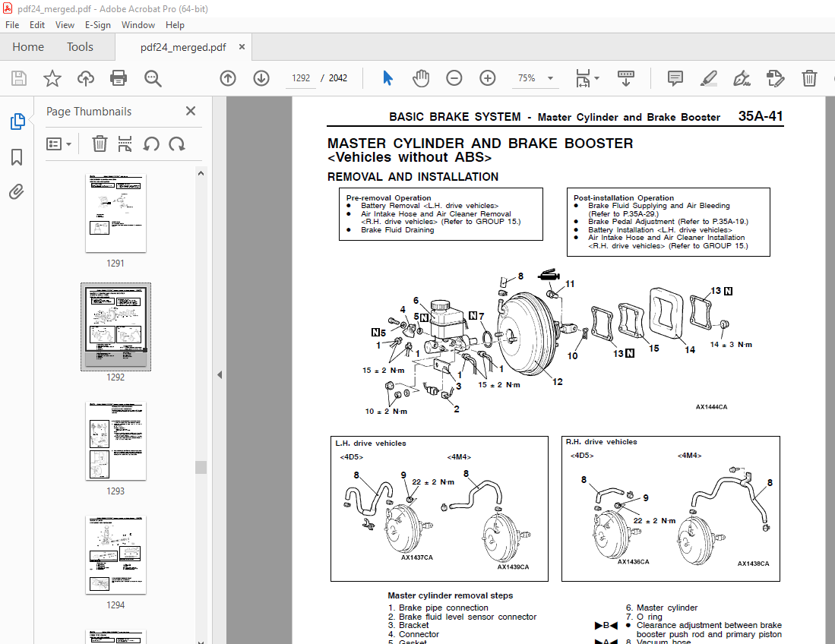Click the Print file icon
The height and width of the screenshot is (644, 835).
119,78
